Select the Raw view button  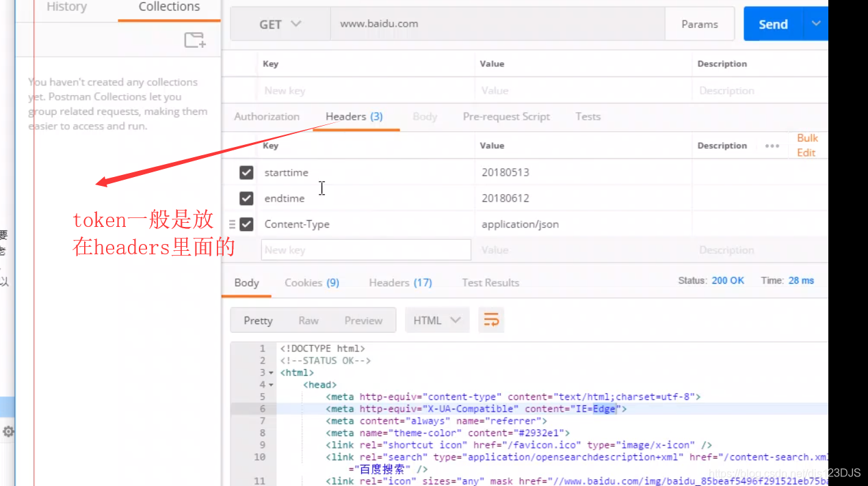click(308, 320)
